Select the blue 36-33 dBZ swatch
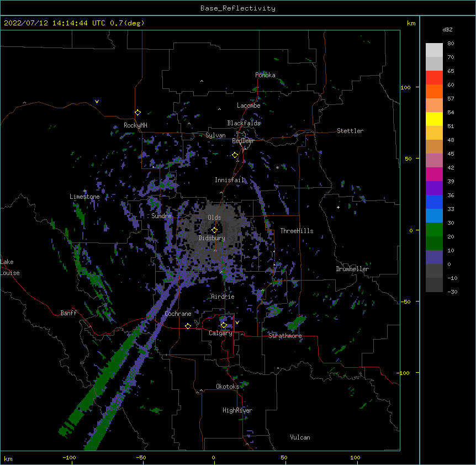The image size is (476, 465). pyautogui.click(x=434, y=202)
